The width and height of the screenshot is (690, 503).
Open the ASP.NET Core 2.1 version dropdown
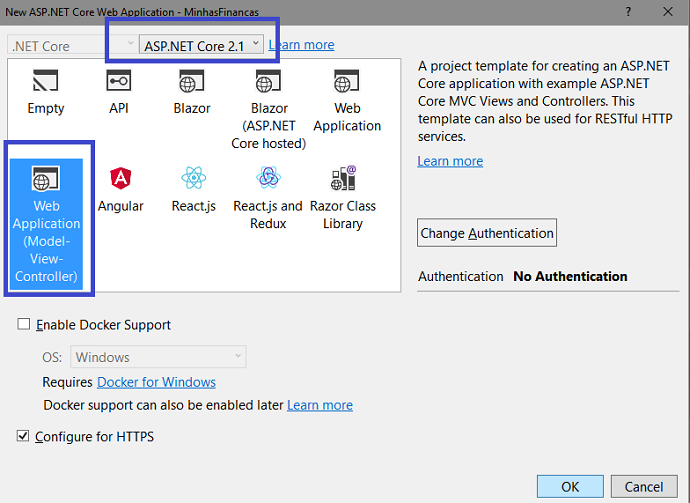[x=202, y=45]
